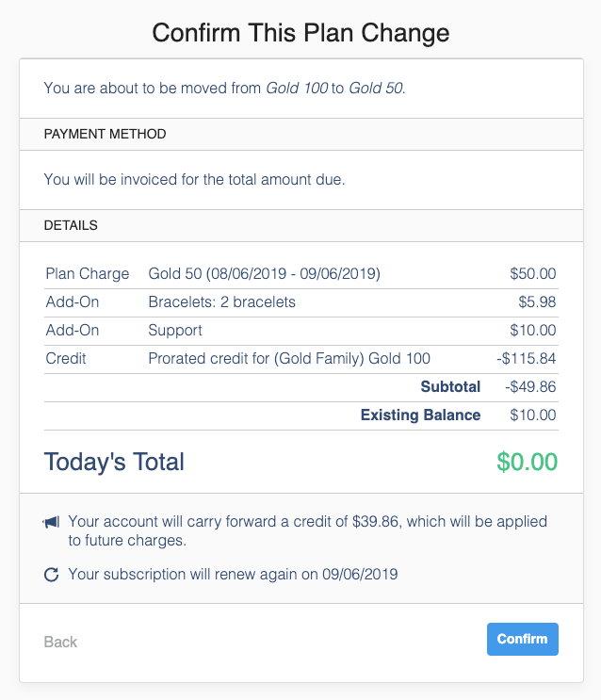Click the Gold 100 plan name text
Screen dimensions: 601x700
tap(298, 89)
